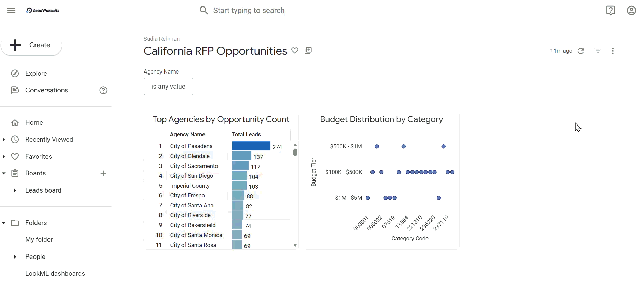Open Explore in the sidebar
The image size is (644, 303).
36,74
